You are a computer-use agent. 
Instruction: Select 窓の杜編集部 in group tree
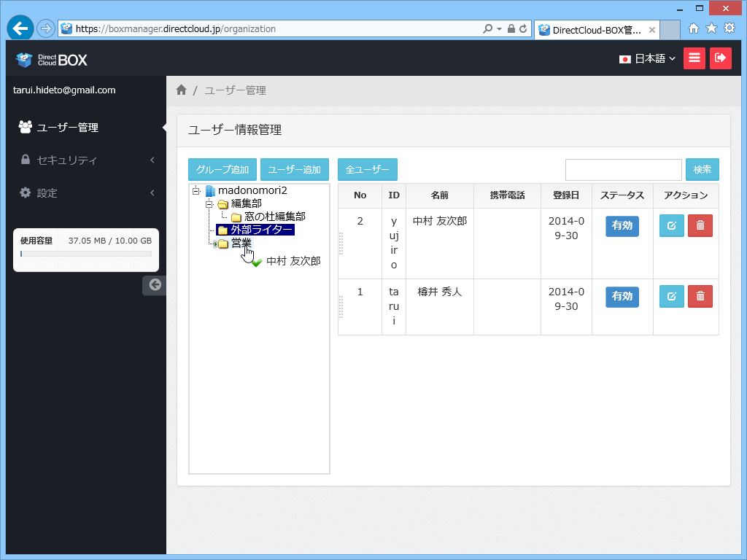(275, 217)
